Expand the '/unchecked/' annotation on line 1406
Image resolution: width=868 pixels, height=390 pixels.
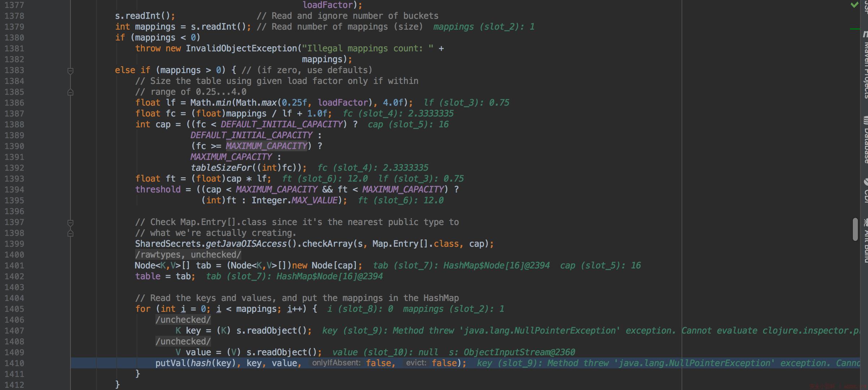183,320
